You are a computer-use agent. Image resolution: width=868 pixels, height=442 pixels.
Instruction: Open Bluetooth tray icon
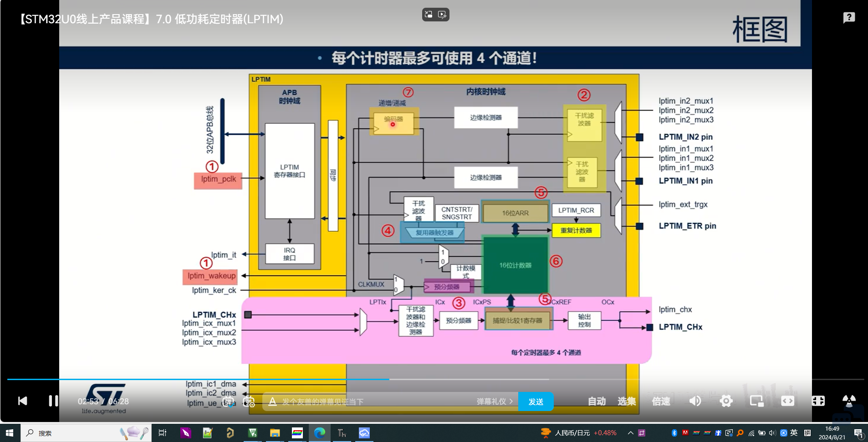tap(674, 433)
